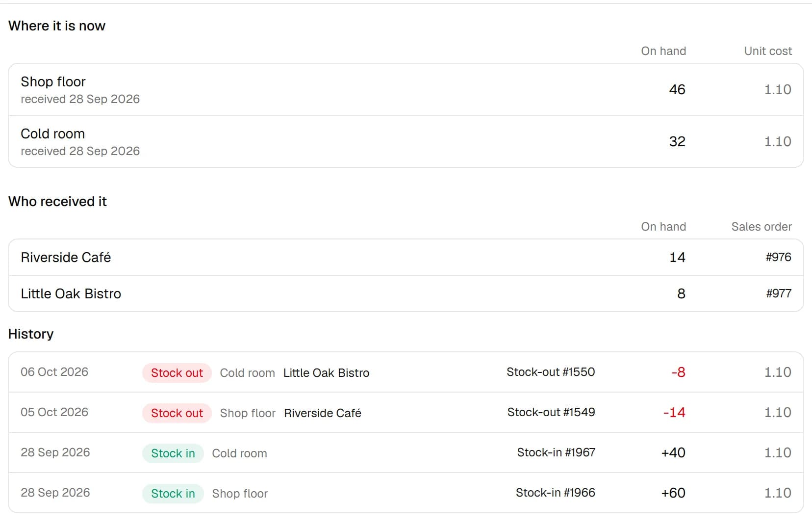Click the Unit cost column header

[x=768, y=51]
